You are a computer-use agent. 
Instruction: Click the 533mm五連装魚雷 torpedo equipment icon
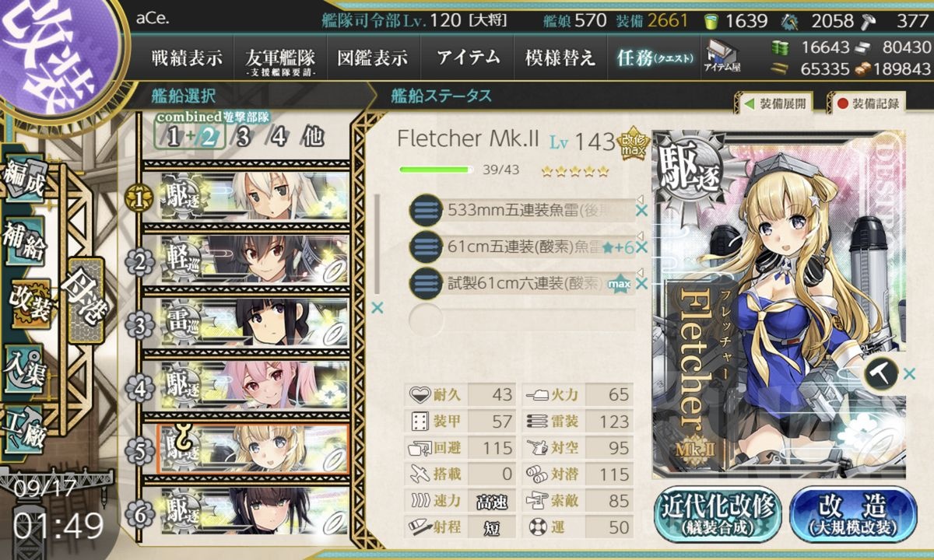tap(426, 210)
